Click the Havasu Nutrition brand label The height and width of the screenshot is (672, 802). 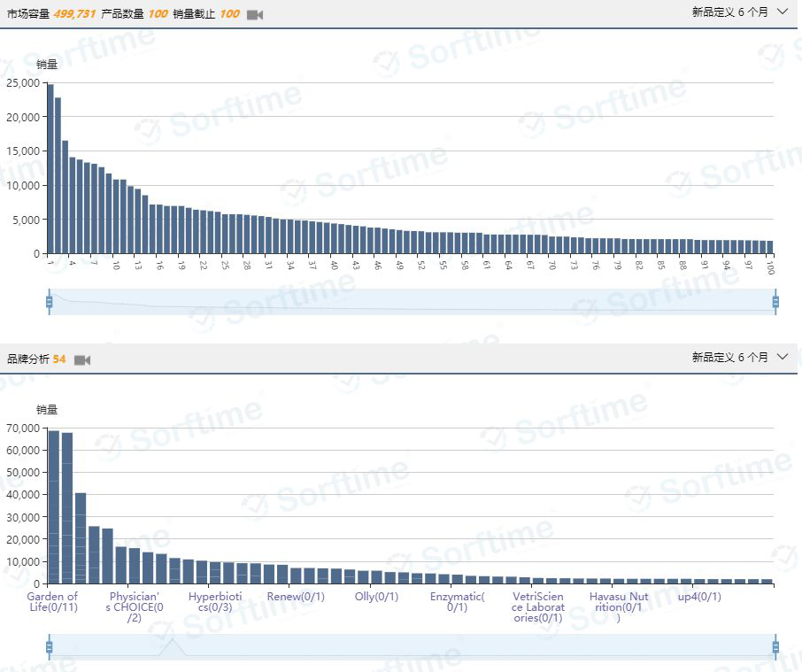point(619,606)
